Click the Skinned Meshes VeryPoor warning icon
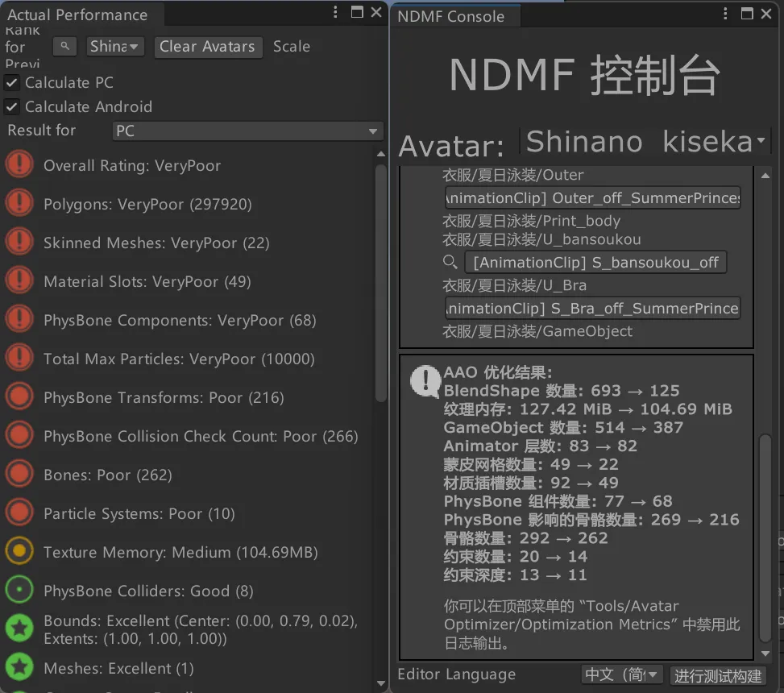 pos(19,242)
